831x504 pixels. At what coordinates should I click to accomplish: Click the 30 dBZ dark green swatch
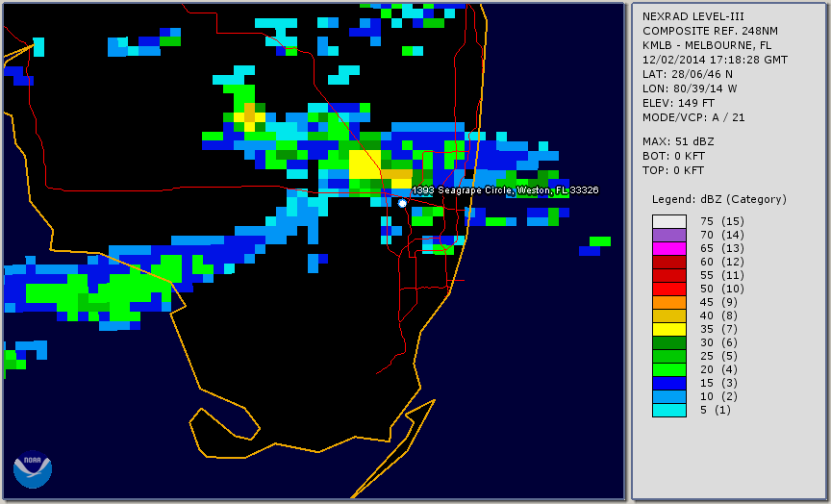(x=669, y=342)
